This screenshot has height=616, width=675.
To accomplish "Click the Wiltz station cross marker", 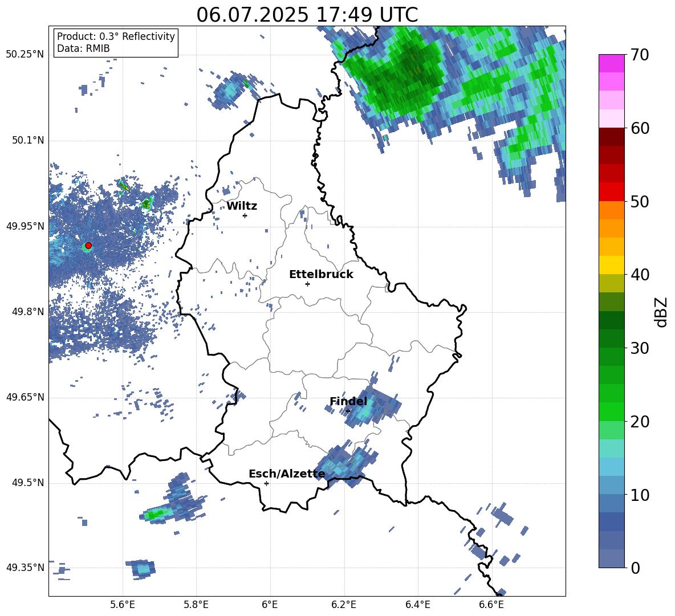I will pos(245,215).
